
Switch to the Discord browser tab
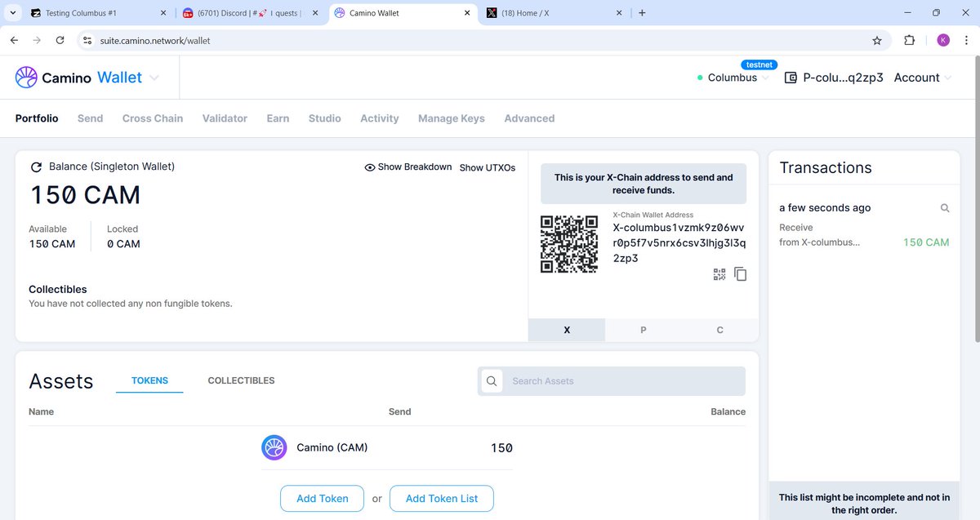[252, 13]
